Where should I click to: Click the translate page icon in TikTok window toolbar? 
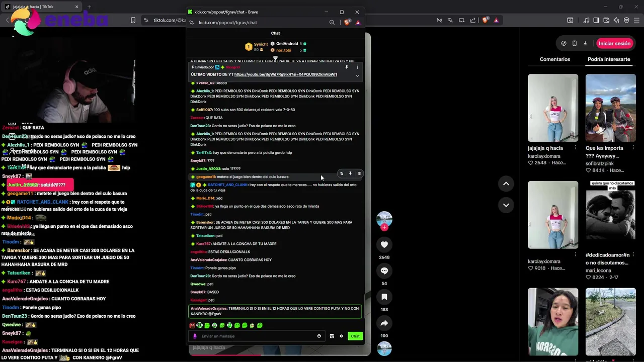(450, 20)
